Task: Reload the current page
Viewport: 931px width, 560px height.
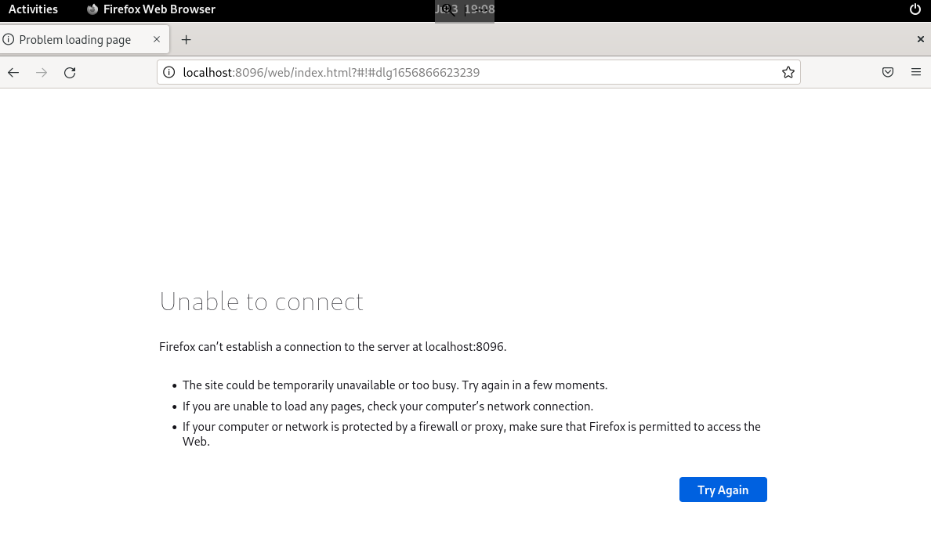Action: [70, 73]
